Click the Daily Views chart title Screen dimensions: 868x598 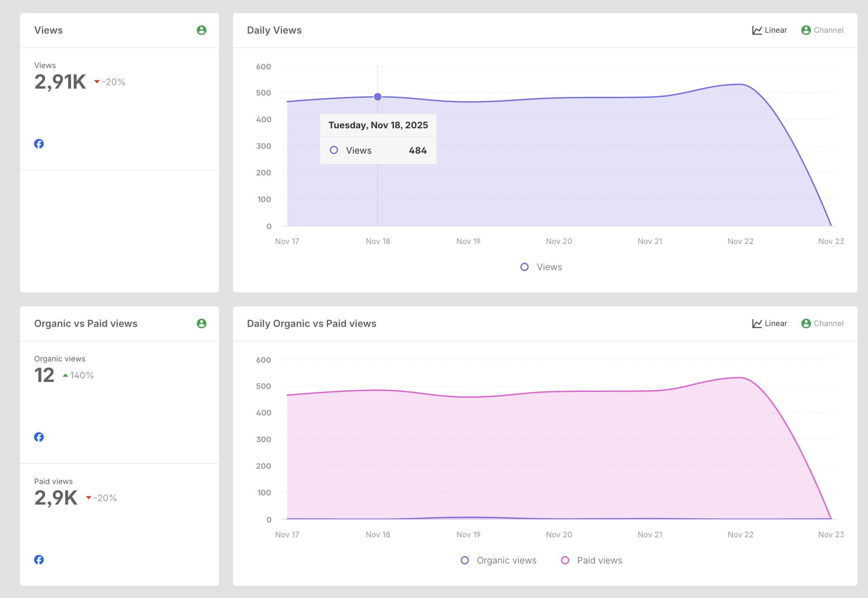click(274, 30)
